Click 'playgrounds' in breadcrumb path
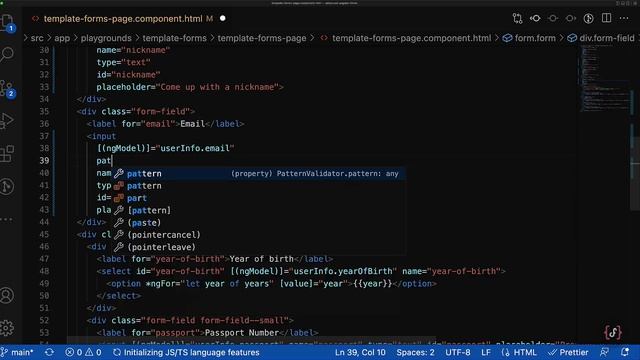This screenshot has height=360, width=640. pos(106,38)
